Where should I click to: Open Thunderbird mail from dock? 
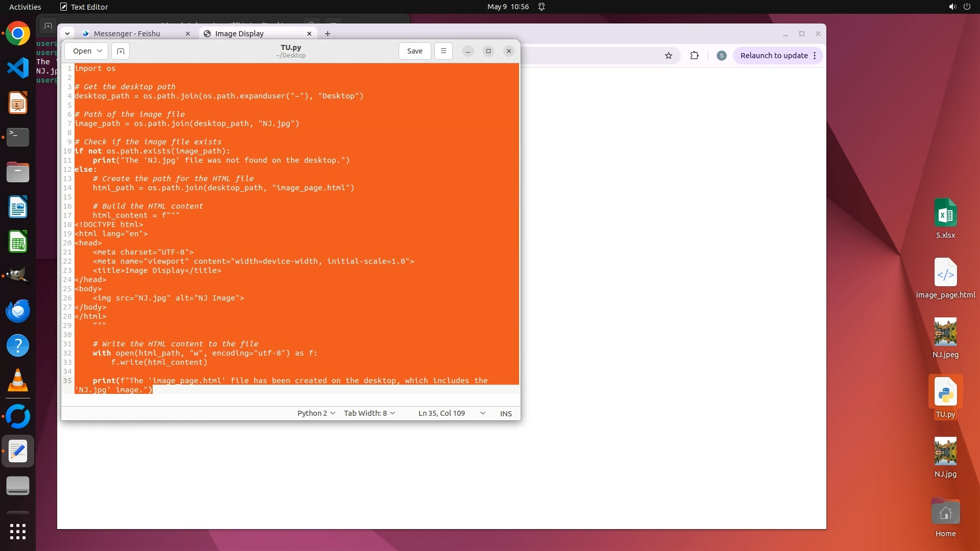(x=18, y=311)
